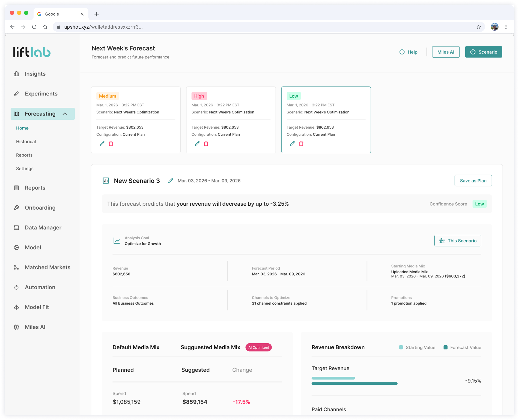Open the browser three-dot menu

(506, 27)
